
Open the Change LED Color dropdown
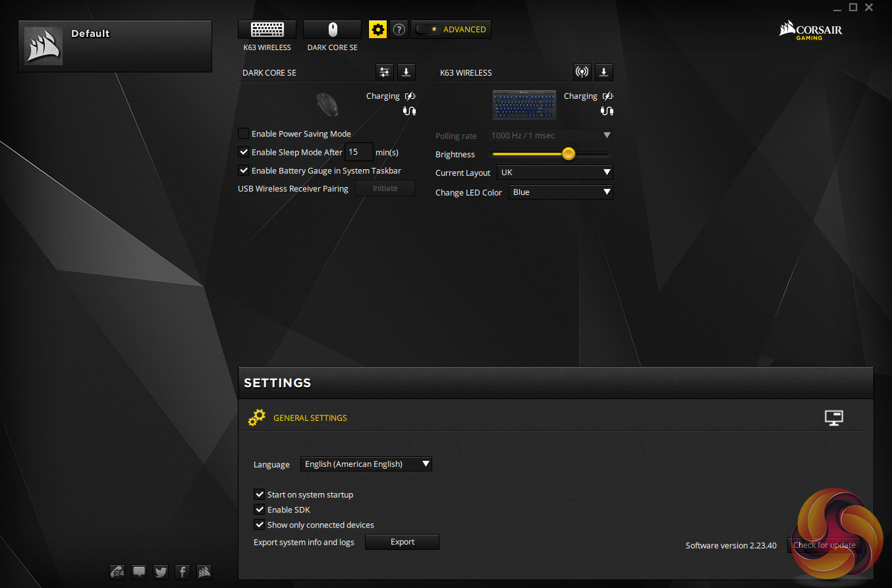click(x=561, y=192)
